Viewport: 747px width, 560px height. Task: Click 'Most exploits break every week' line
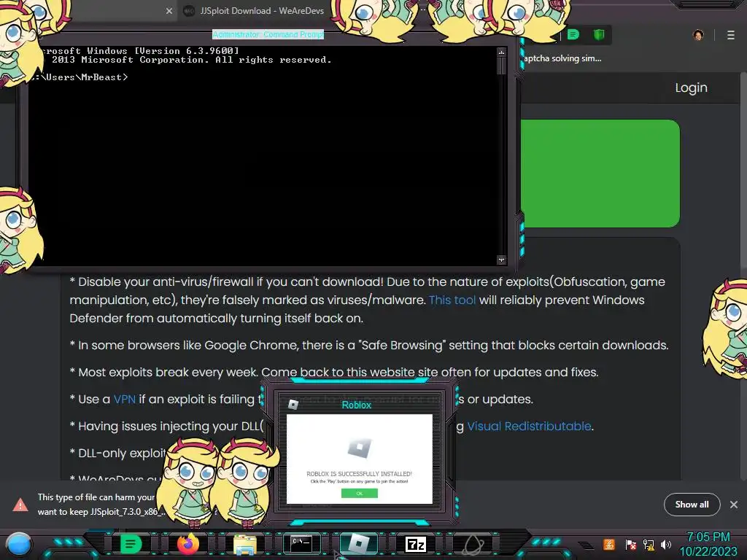tap(334, 372)
